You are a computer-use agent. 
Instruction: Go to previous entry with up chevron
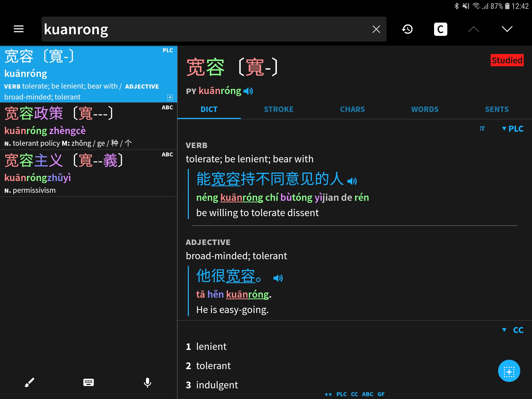click(x=474, y=29)
